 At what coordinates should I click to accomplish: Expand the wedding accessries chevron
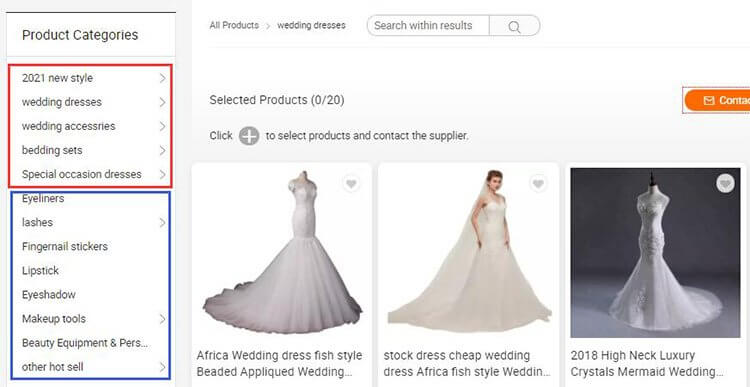(163, 126)
